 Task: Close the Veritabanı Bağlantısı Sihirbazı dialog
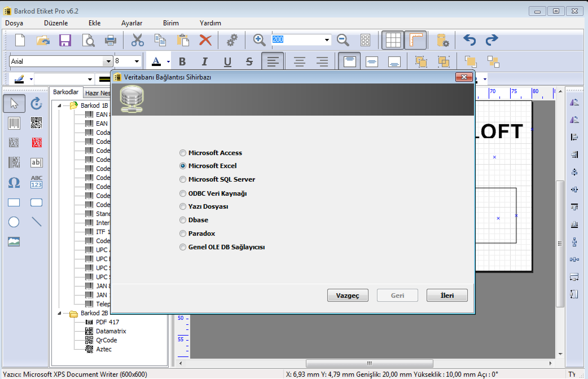pos(464,77)
